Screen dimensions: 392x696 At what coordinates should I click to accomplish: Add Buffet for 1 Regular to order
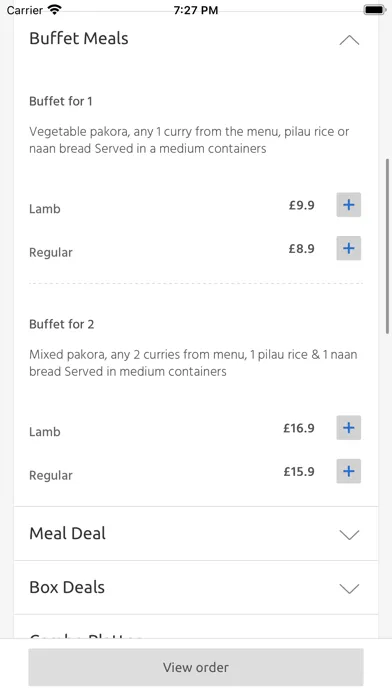[348, 248]
